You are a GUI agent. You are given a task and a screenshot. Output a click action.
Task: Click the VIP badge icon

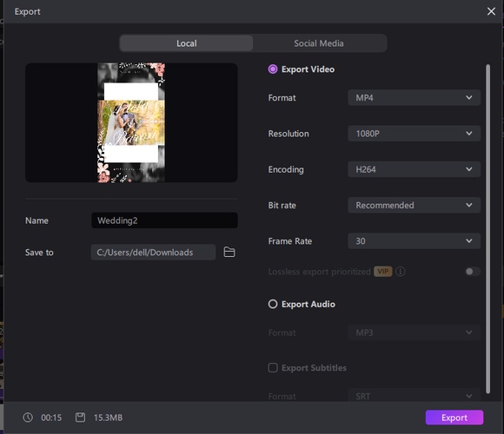pos(383,272)
